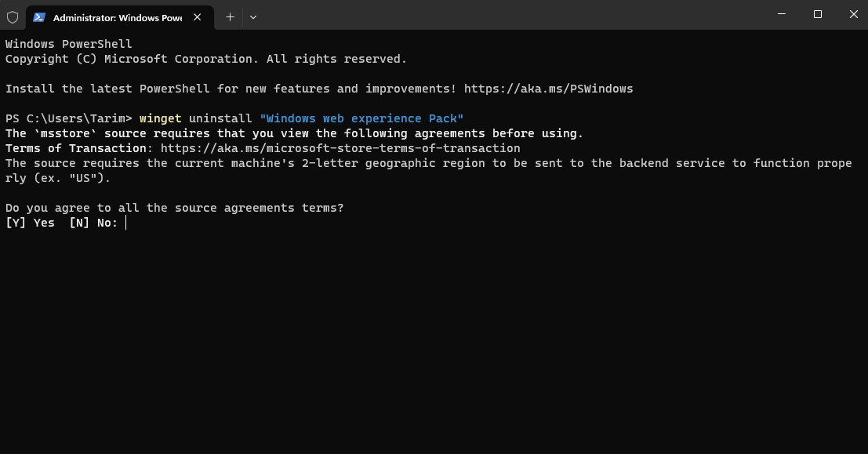
Task: Maximize the Terminal window
Action: (x=818, y=14)
